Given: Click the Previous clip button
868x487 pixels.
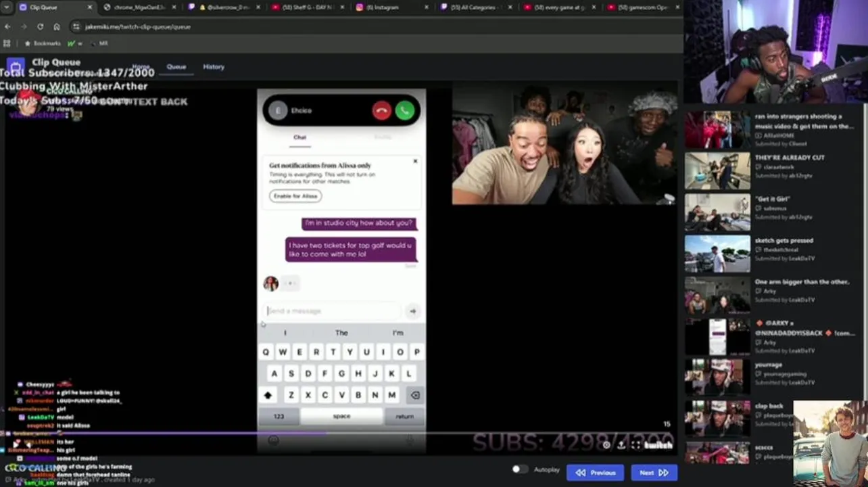Looking at the screenshot, I should pos(595,473).
